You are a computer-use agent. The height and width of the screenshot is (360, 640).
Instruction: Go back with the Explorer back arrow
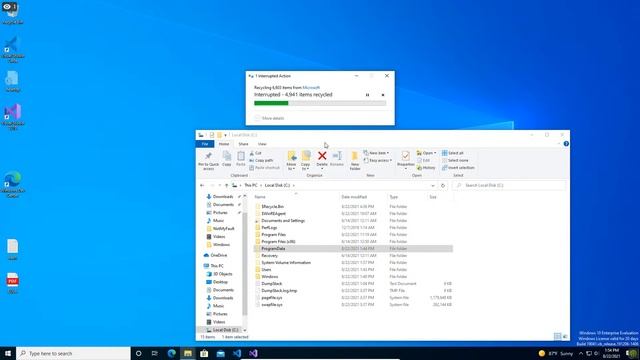coord(202,185)
